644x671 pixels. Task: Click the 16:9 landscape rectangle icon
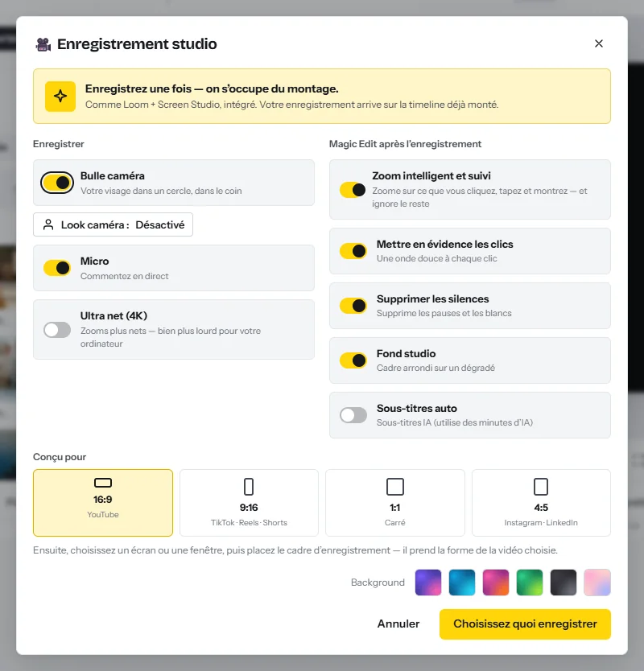[x=103, y=483]
